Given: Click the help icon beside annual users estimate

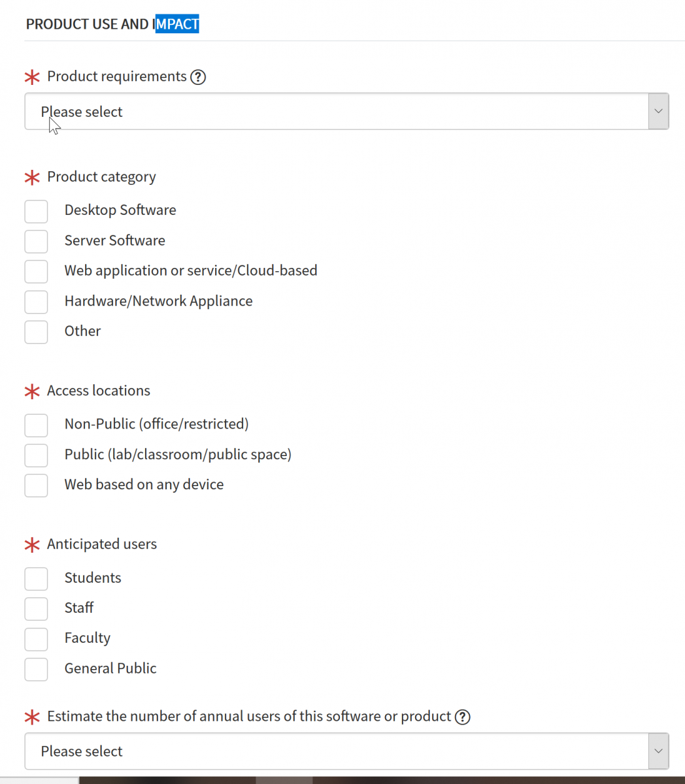Looking at the screenshot, I should pyautogui.click(x=463, y=717).
